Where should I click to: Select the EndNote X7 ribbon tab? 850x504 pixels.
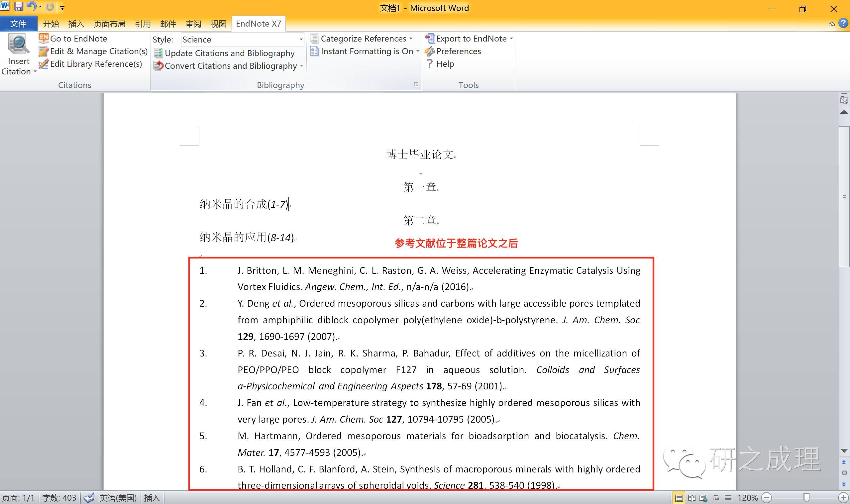259,24
